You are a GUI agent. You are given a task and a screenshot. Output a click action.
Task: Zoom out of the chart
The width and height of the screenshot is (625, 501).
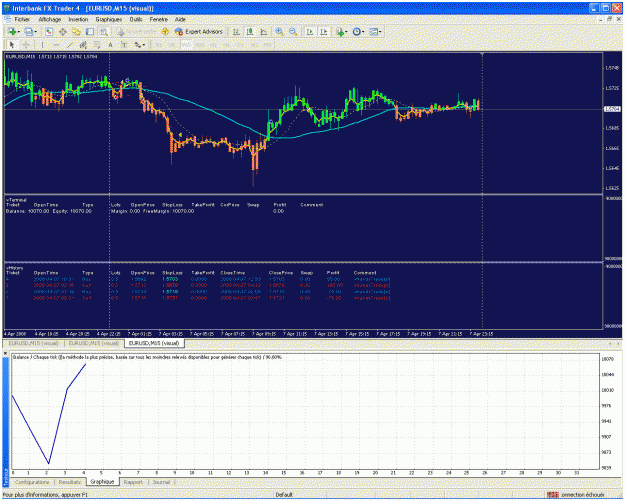tap(293, 31)
